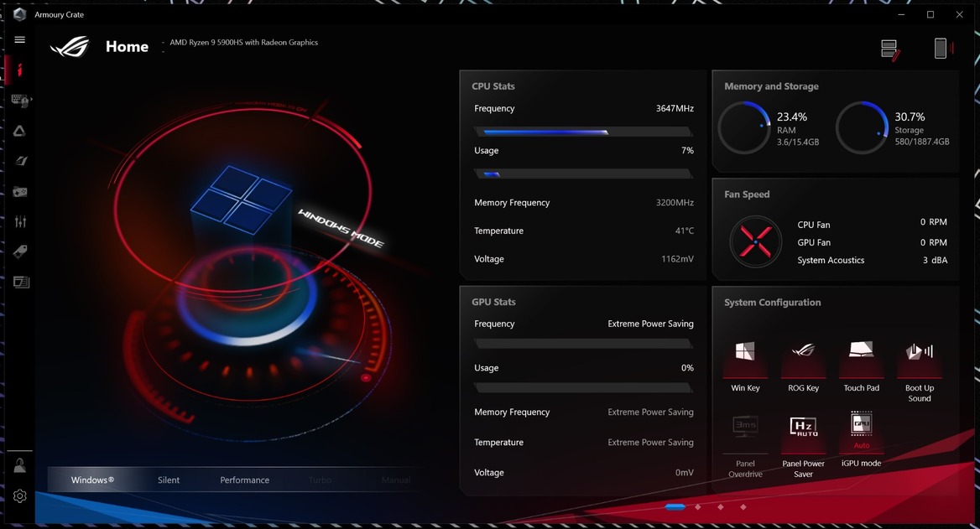
Task: Click the RAM usage circular gauge
Action: (x=744, y=127)
